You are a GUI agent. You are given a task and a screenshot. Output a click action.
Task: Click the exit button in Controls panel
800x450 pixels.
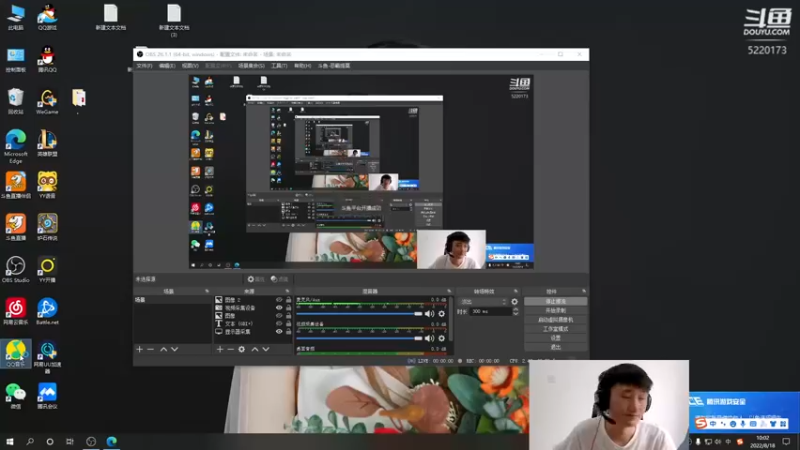(x=556, y=347)
